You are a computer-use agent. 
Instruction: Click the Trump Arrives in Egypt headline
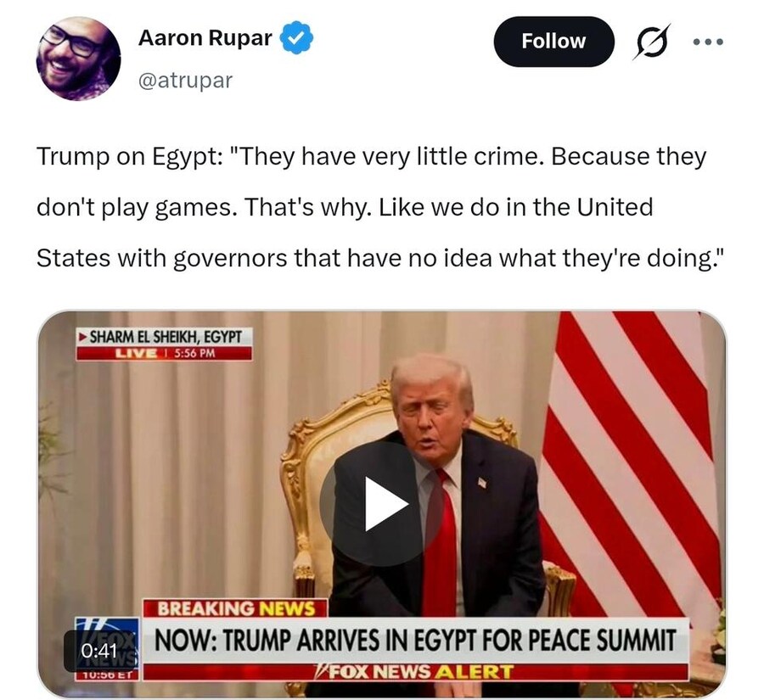(x=416, y=641)
